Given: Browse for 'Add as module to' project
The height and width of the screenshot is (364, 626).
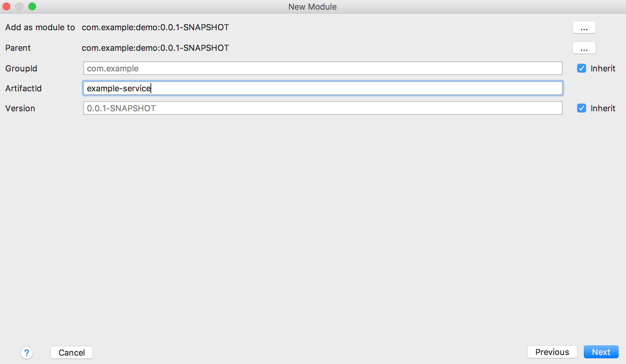Looking at the screenshot, I should coord(584,27).
